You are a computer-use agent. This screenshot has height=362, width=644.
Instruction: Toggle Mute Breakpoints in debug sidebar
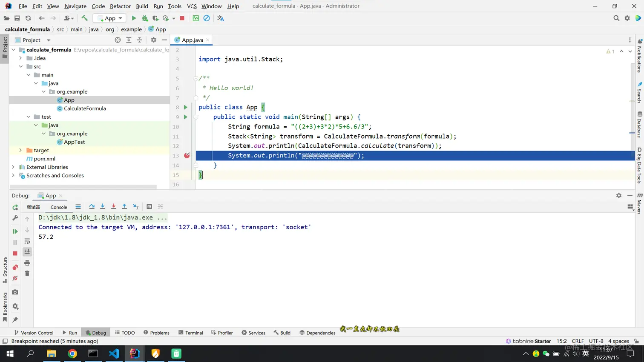point(15,278)
